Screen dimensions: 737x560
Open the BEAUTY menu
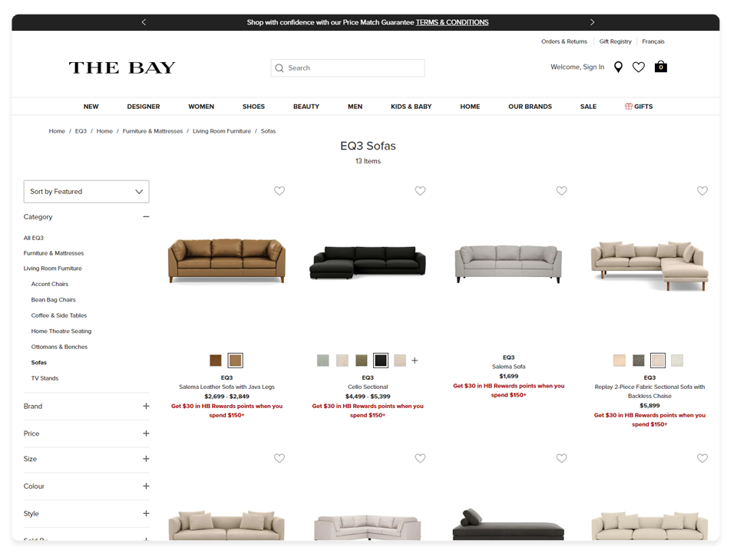click(x=306, y=107)
